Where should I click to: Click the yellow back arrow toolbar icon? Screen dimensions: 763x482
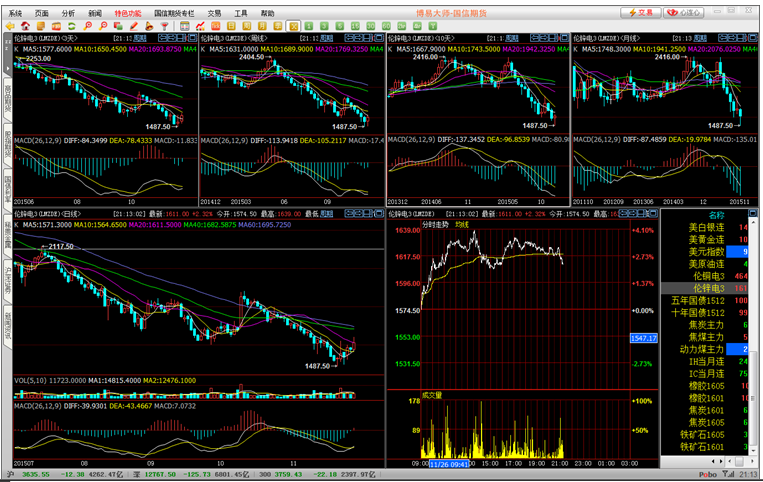pyautogui.click(x=10, y=26)
